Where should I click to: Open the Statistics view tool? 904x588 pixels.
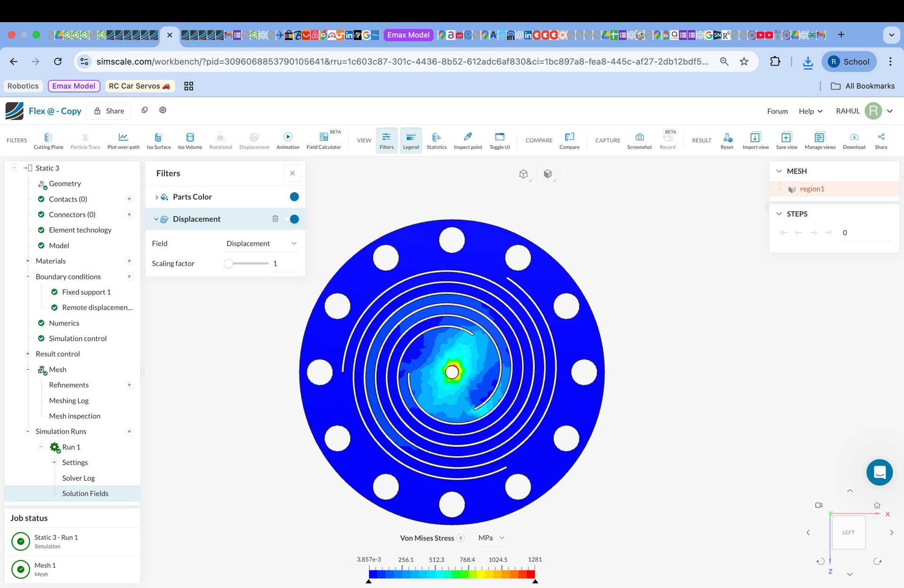[436, 140]
